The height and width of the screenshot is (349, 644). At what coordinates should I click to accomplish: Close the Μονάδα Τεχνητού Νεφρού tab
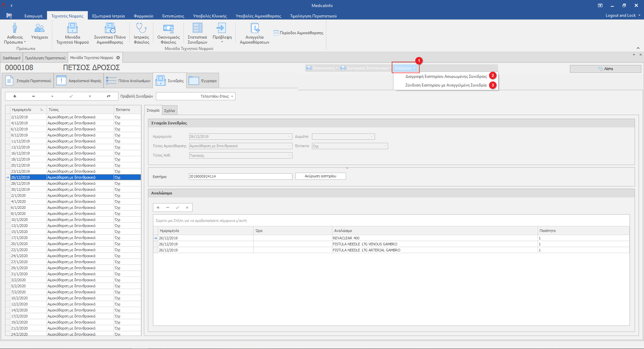coord(118,58)
